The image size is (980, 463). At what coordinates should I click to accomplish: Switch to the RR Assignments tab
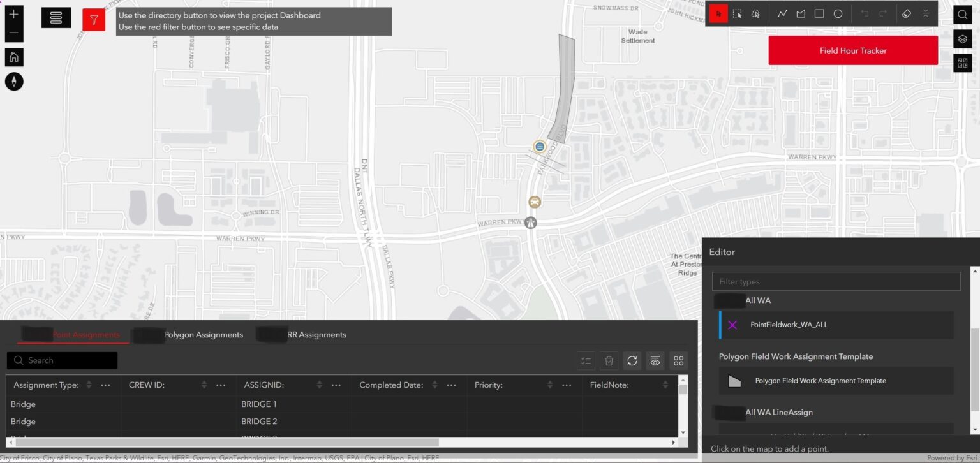coord(317,334)
